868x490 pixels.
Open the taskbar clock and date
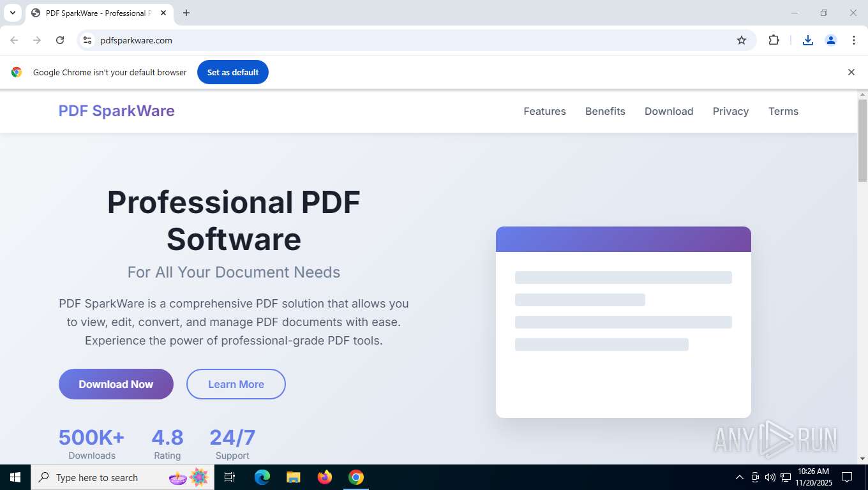(x=814, y=477)
